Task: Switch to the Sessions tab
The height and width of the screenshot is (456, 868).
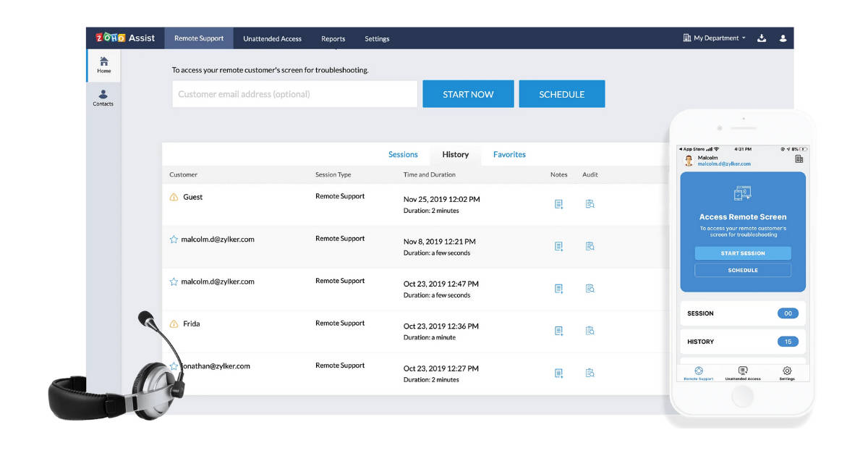Action: point(403,154)
